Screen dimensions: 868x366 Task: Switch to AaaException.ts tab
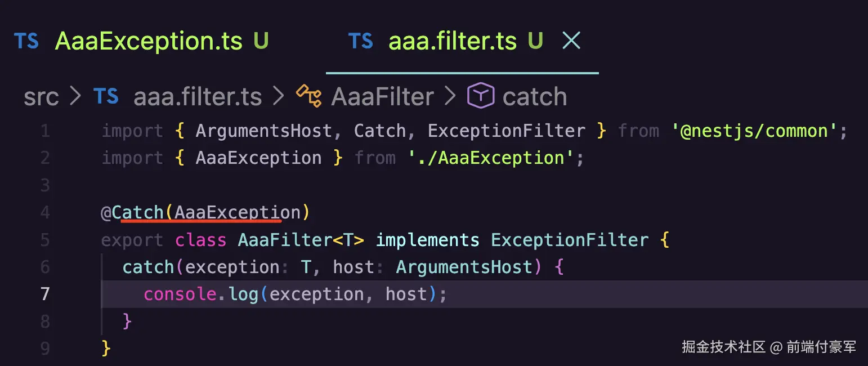(x=149, y=41)
